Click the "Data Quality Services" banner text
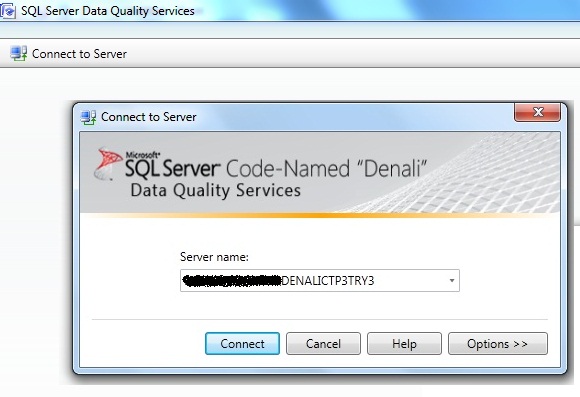Viewport: 580px width, 397px height. pos(215,191)
